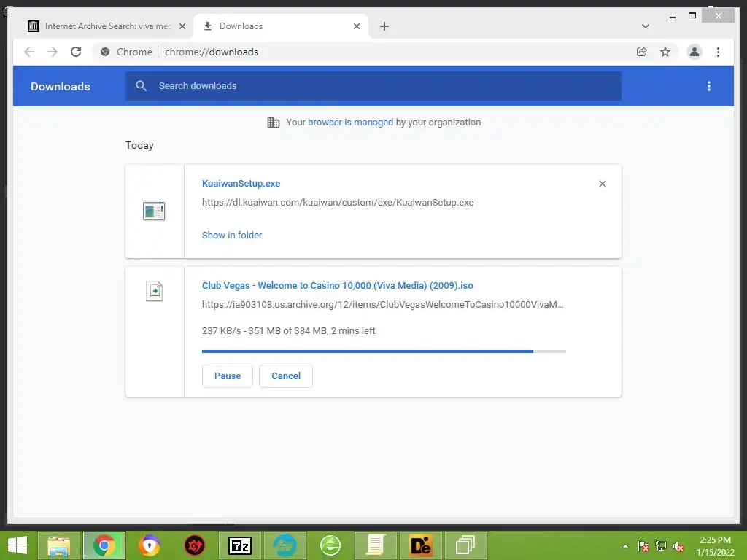Viewport: 747px width, 560px height.
Task: Reload the downloads page
Action: point(76,52)
